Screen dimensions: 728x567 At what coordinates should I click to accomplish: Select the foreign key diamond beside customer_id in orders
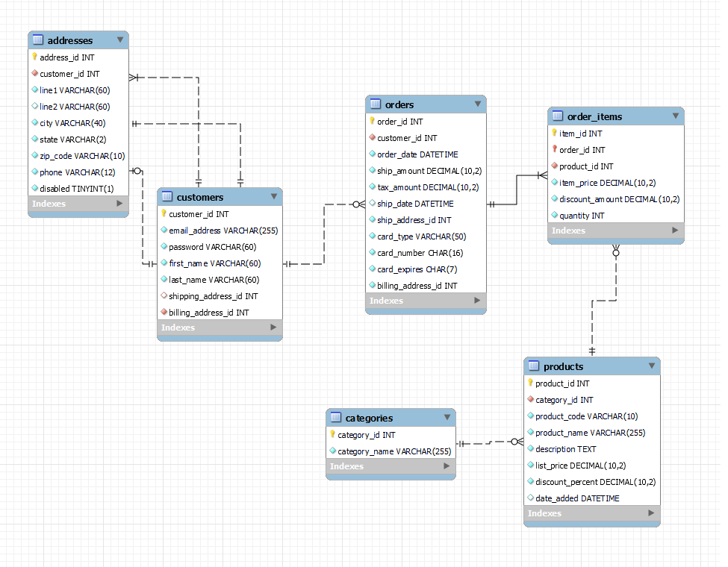click(x=372, y=137)
